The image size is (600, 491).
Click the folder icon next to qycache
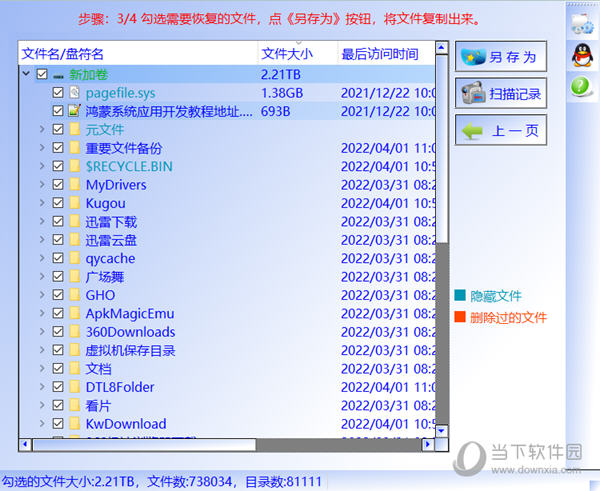[x=74, y=258]
